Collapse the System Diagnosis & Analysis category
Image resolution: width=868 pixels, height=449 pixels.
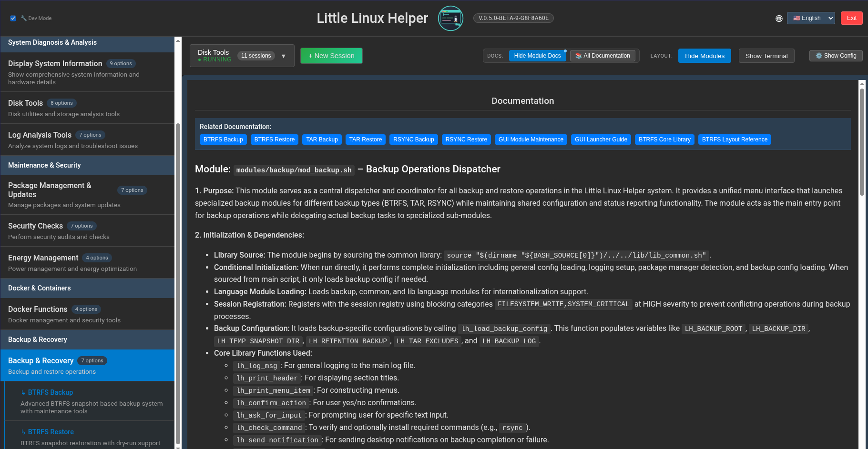pos(87,43)
